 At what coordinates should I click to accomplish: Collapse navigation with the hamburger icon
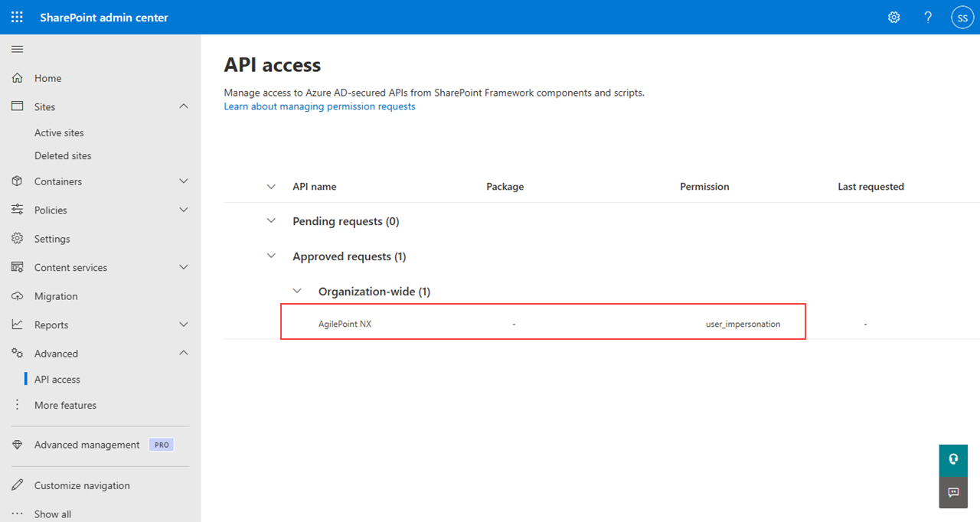(17, 50)
